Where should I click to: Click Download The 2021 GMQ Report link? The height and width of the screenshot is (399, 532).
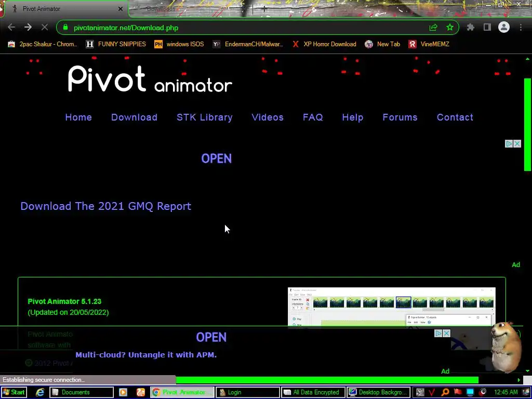[106, 206]
